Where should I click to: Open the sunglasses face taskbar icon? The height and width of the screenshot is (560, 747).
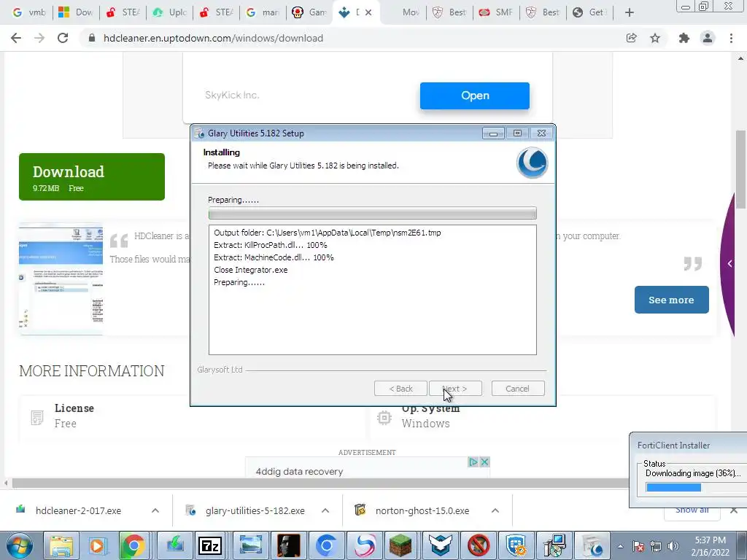(288, 545)
